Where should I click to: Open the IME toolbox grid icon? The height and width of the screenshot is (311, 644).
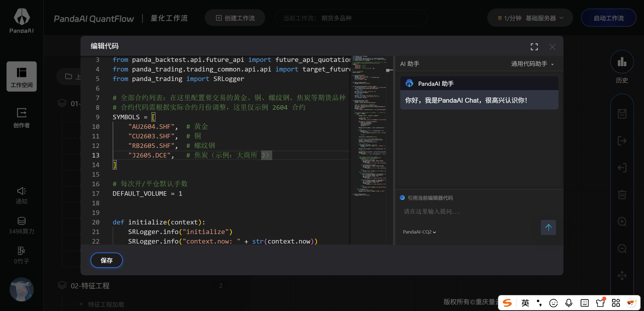pyautogui.click(x=616, y=303)
